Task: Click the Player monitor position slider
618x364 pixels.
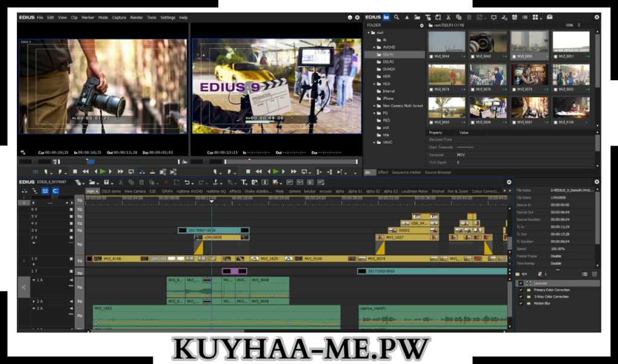Action: [x=118, y=162]
